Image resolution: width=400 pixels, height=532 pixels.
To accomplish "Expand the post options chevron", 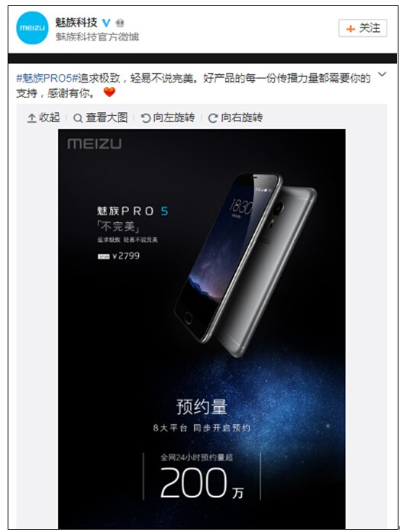I will tap(382, 74).
